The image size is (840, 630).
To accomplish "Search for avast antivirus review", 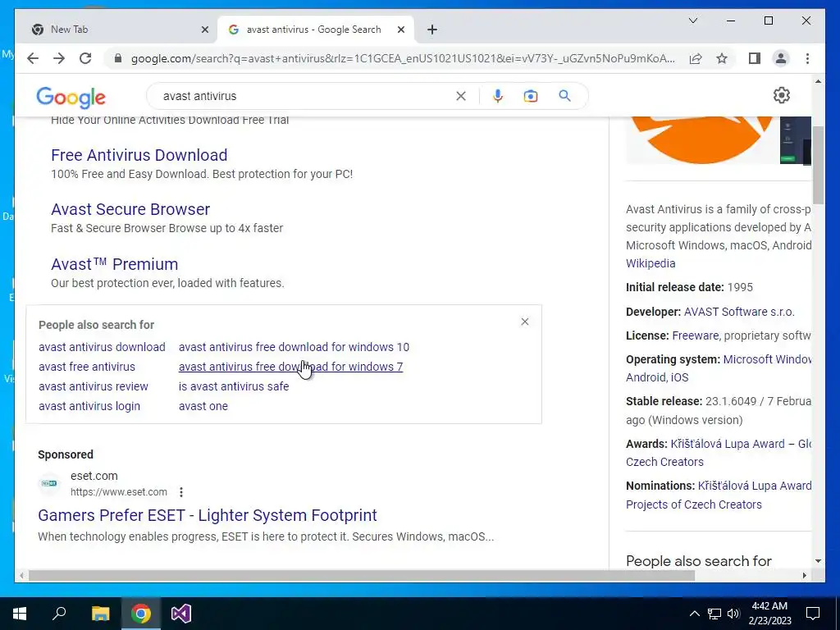I will [x=94, y=386].
